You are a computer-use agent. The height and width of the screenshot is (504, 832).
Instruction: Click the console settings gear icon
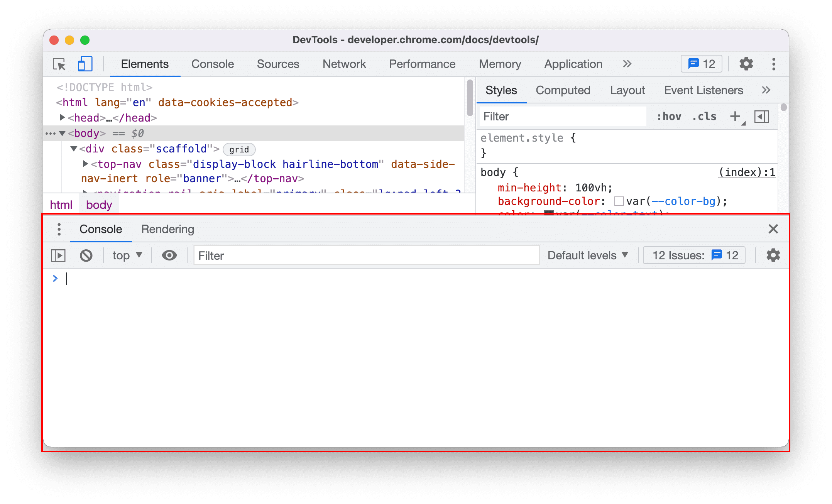[774, 255]
